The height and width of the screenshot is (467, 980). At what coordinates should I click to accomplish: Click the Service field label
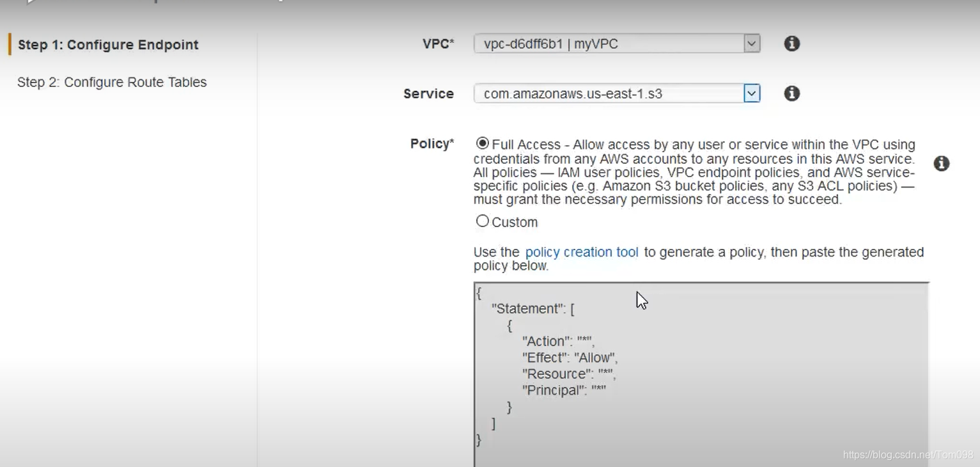pyautogui.click(x=428, y=93)
